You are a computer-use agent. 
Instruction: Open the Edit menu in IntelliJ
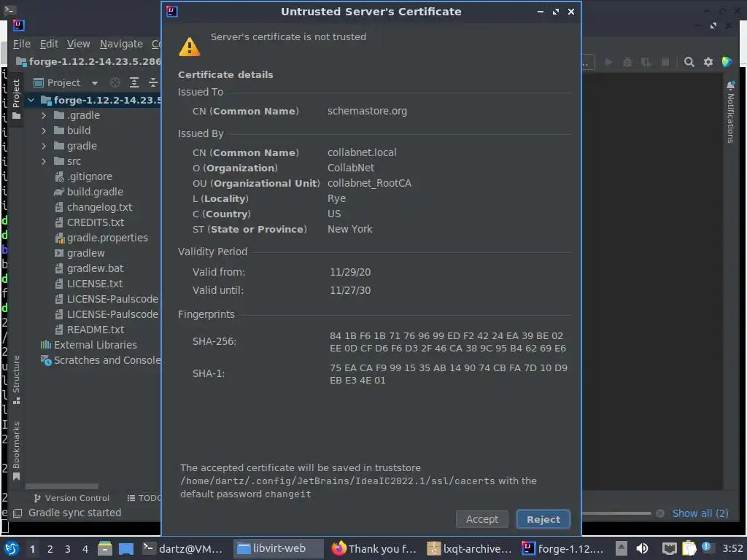tap(49, 44)
